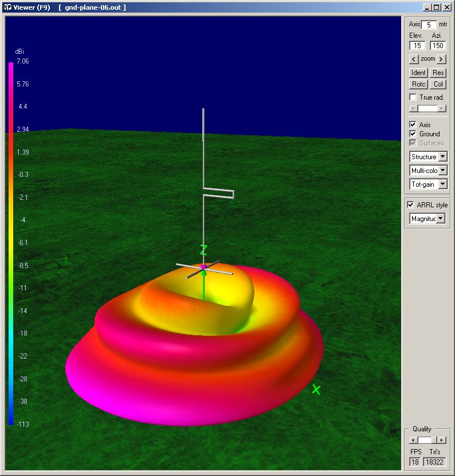This screenshot has height=476, width=455.
Task: Click the zoom in right arrow button
Action: tap(441, 59)
